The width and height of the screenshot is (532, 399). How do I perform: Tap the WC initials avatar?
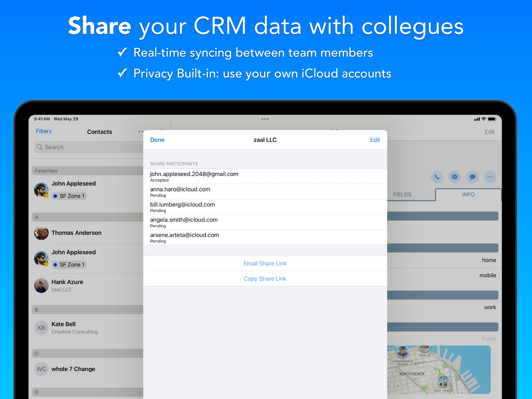(x=41, y=369)
